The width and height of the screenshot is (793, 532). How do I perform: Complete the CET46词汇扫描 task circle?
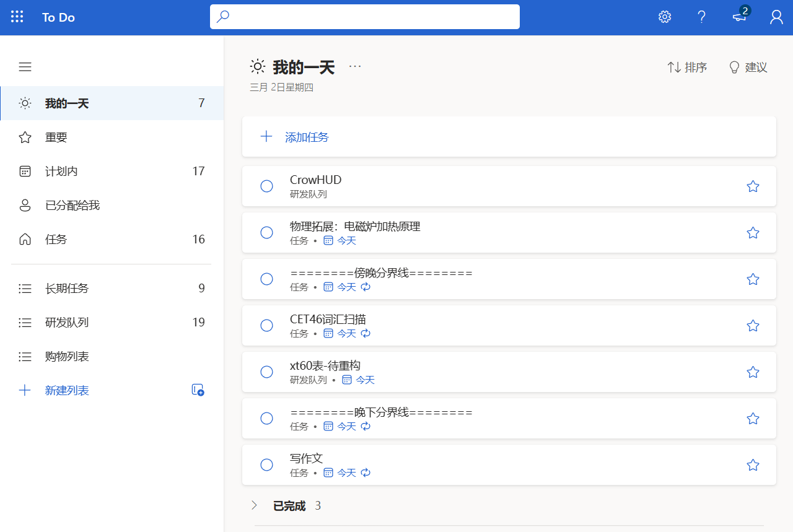click(267, 326)
